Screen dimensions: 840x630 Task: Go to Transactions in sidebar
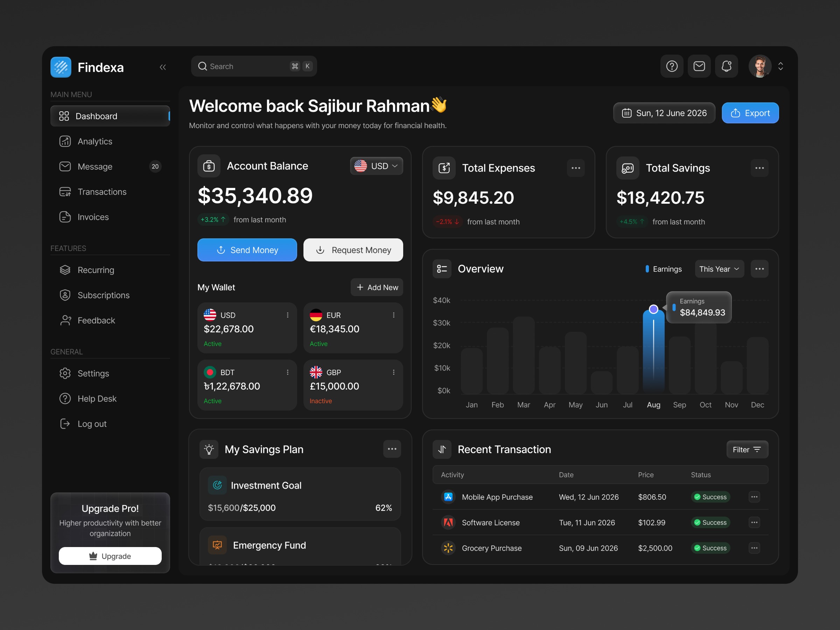click(x=102, y=192)
